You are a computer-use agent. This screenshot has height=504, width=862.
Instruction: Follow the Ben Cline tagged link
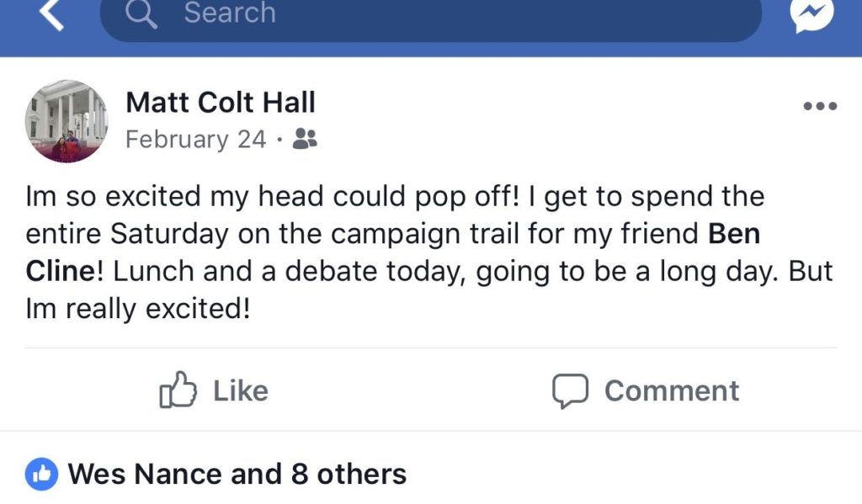(734, 234)
